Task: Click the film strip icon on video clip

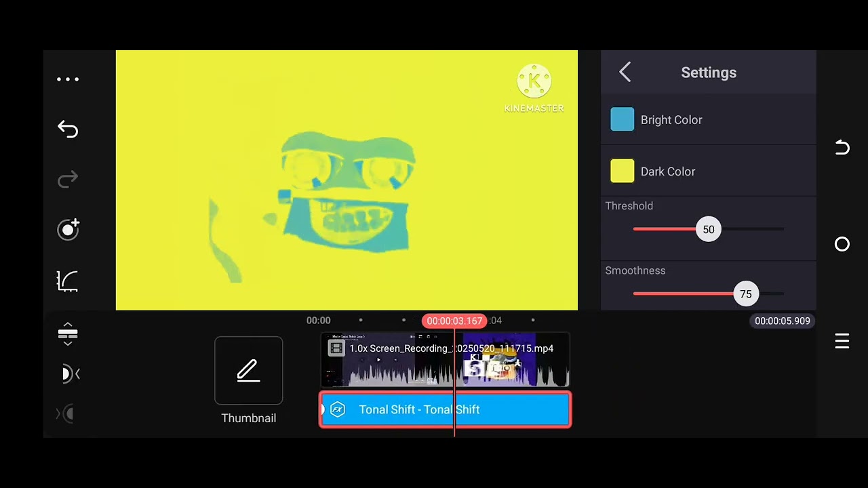Action: tap(336, 348)
